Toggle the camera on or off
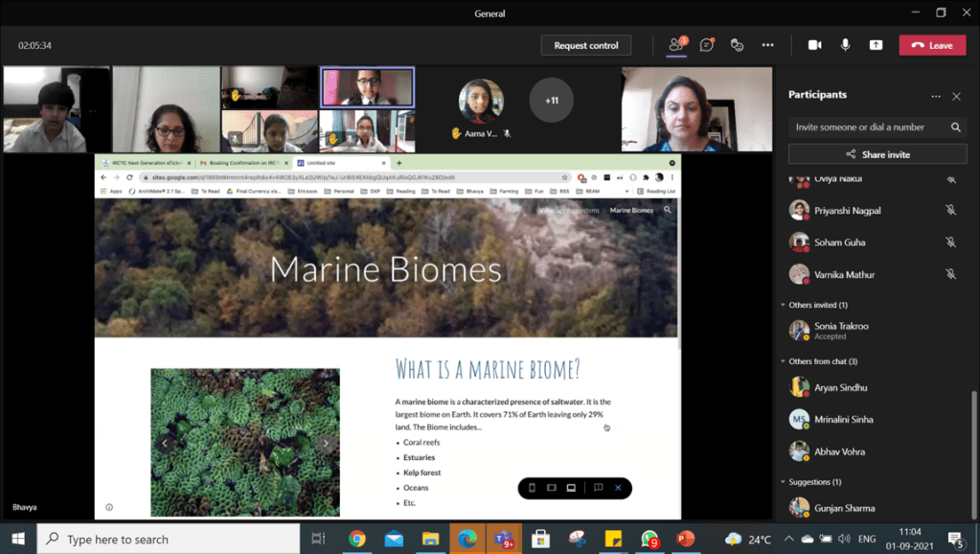This screenshot has width=980, height=554. (x=814, y=45)
